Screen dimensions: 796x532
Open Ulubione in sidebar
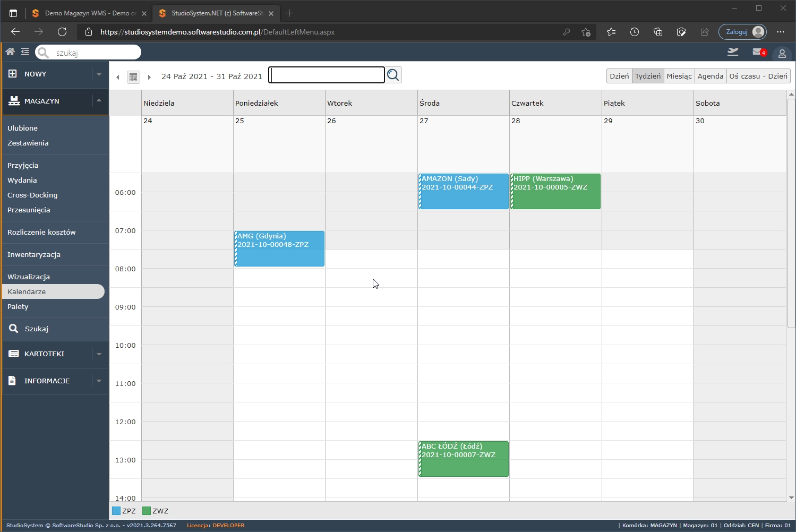point(22,128)
